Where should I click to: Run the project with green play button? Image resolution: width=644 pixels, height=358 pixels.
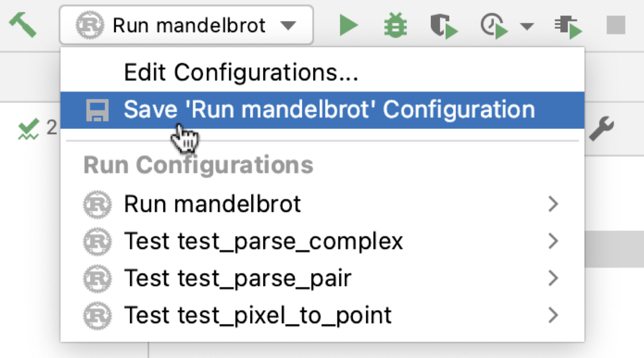tap(348, 25)
